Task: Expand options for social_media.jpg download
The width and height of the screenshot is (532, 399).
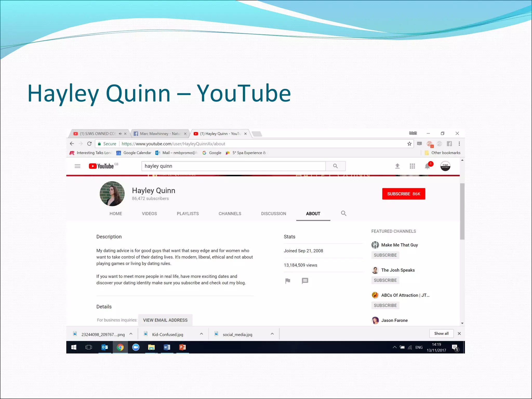Action: (x=272, y=334)
